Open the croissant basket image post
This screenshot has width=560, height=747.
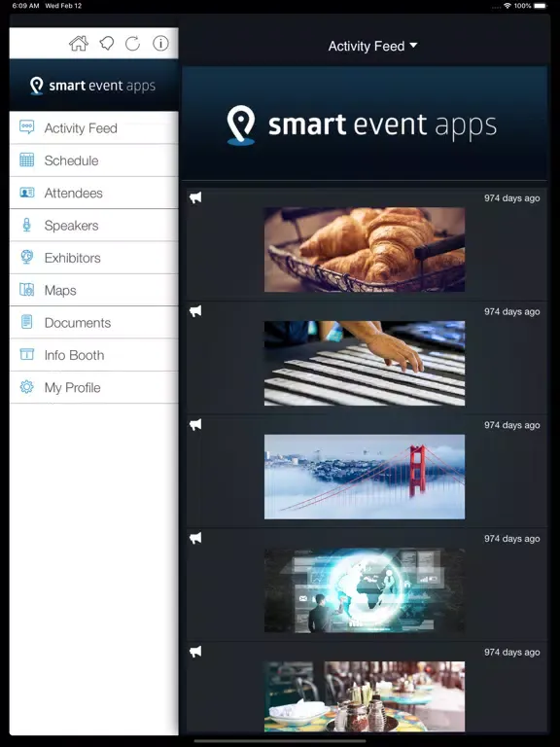click(365, 250)
